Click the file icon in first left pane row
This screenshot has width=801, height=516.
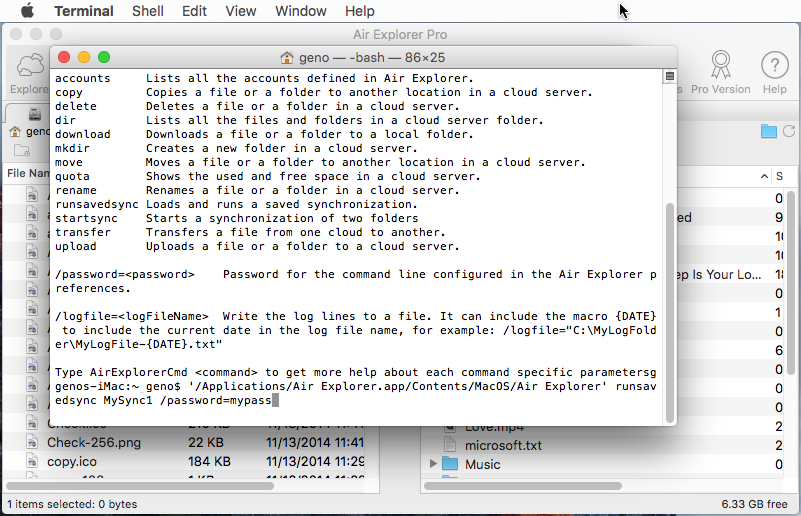point(32,195)
